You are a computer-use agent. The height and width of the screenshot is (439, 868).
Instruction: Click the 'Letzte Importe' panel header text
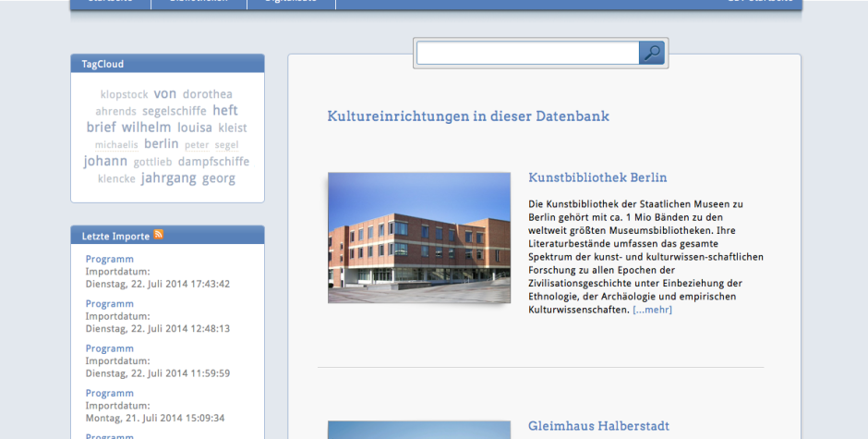tap(115, 236)
